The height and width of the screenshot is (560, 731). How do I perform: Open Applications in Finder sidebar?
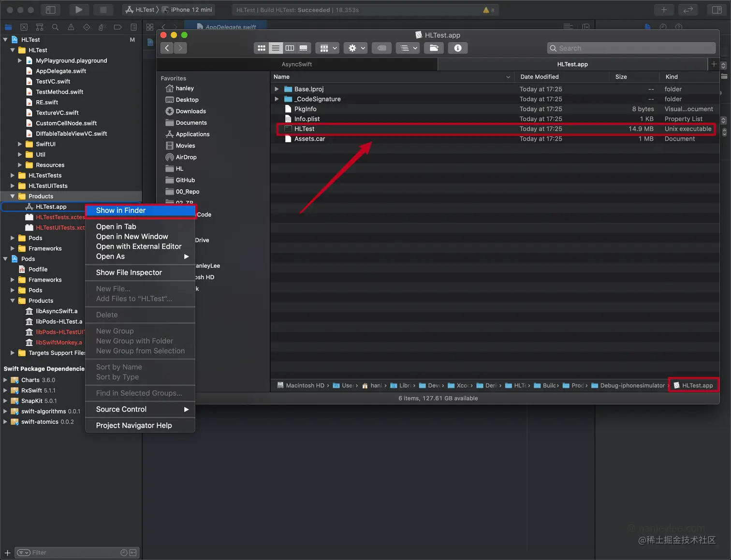(192, 134)
